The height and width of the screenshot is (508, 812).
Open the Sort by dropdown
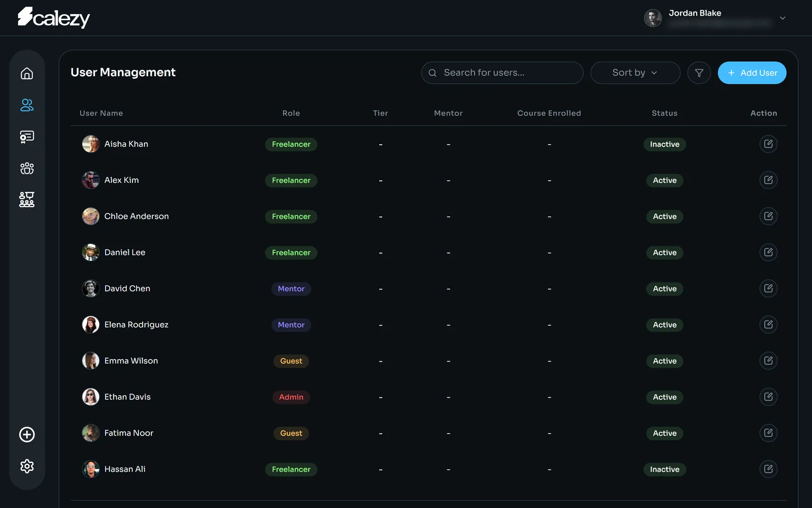635,73
